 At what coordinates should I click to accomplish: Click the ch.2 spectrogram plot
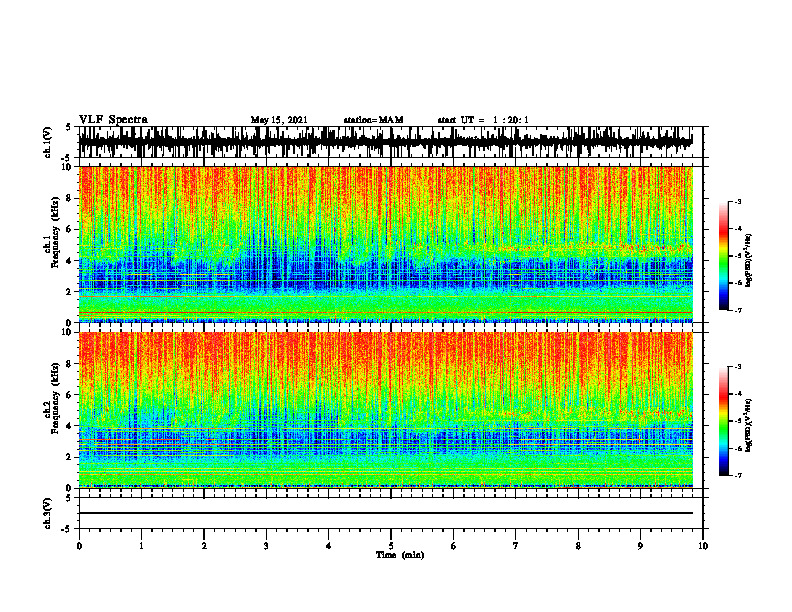[386, 410]
